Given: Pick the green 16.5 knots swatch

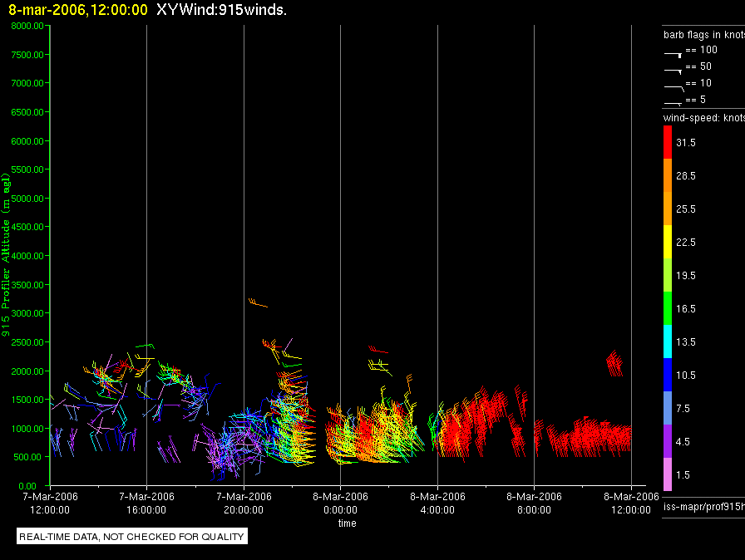Looking at the screenshot, I should click(668, 308).
